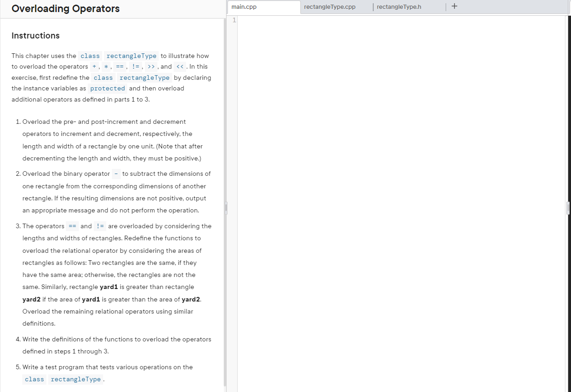Click the right edge editor splitter handle
Image resolution: width=571 pixels, height=392 pixels.
click(x=568, y=208)
